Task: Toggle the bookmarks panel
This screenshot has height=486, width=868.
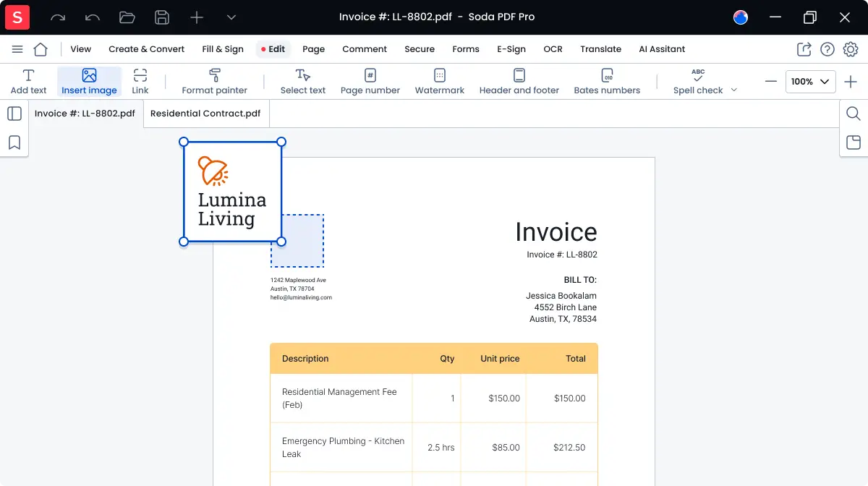Action: point(14,142)
